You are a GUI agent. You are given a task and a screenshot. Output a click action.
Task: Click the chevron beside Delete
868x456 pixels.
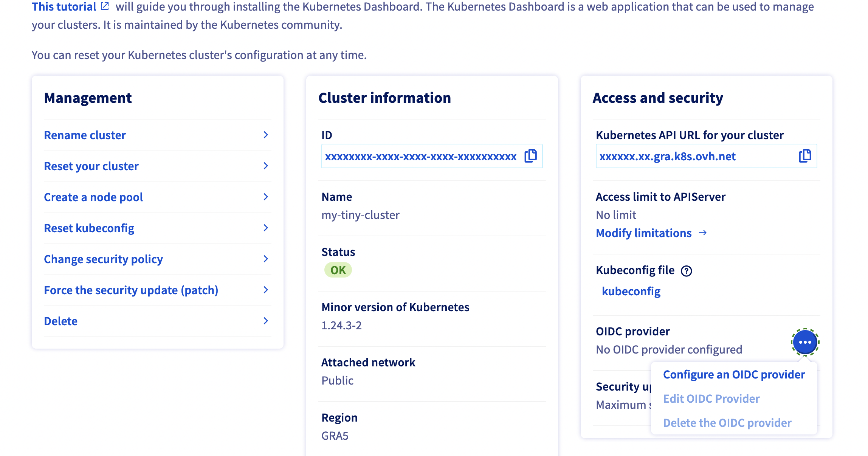(266, 321)
